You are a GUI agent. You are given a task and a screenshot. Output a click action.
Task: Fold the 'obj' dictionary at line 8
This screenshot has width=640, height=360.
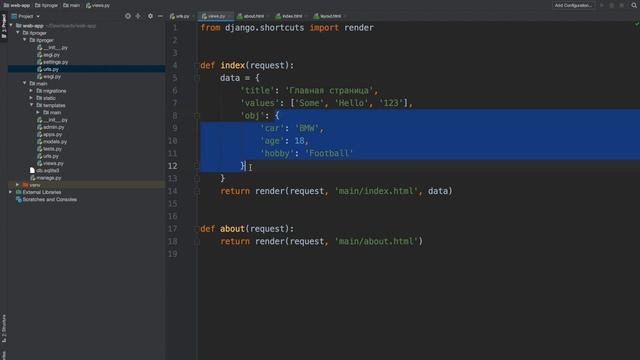point(197,116)
